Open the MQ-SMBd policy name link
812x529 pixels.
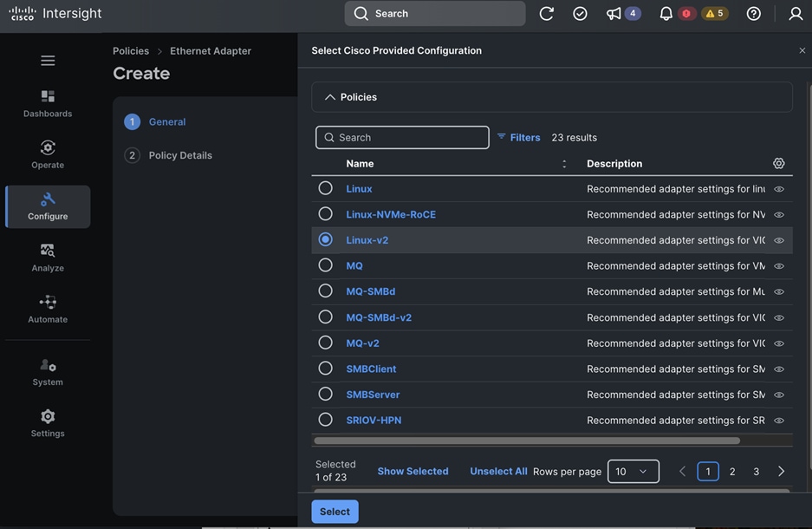[371, 291]
